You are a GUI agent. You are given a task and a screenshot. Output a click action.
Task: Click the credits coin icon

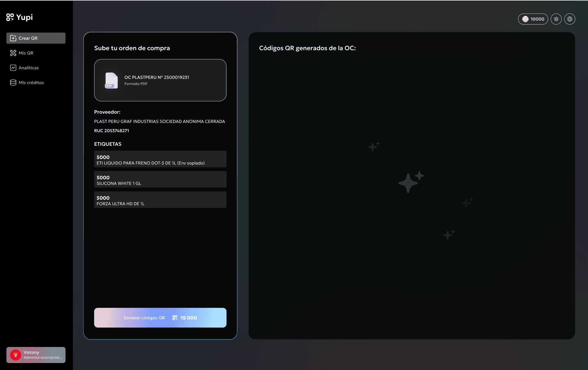525,19
